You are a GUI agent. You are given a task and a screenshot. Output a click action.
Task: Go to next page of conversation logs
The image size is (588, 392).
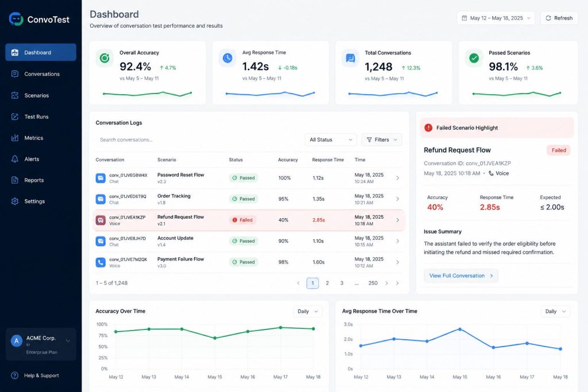(x=386, y=283)
